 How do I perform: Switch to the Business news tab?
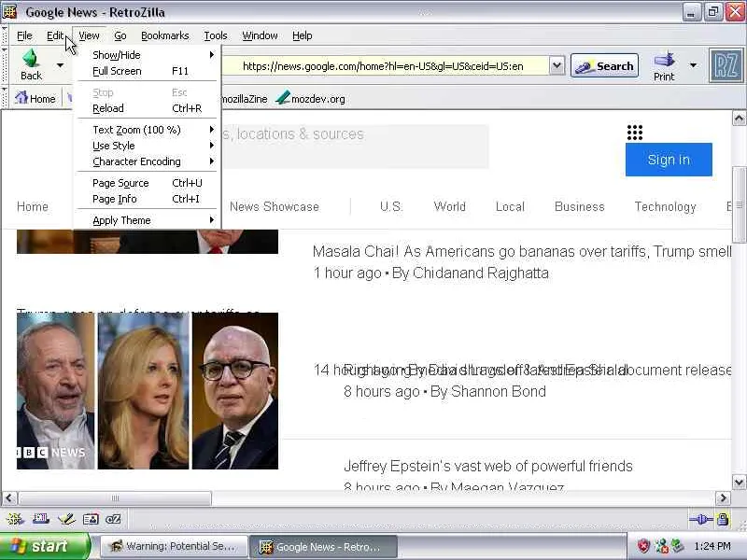click(x=579, y=206)
